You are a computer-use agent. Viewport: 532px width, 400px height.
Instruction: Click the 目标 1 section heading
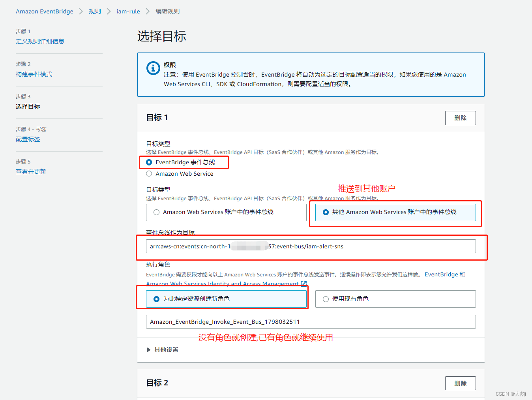click(157, 117)
